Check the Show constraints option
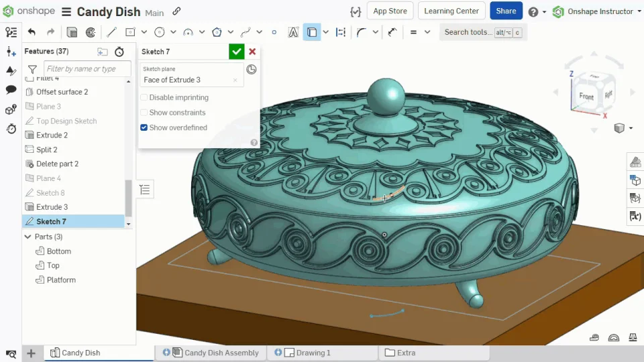This screenshot has width=644, height=362. [144, 113]
